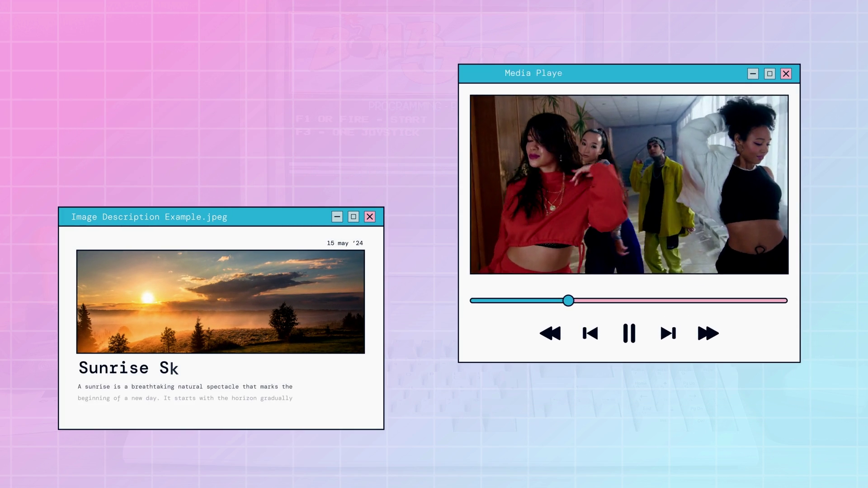Minimize the Image Description Example.jpeg window
868x488 pixels.
[x=337, y=217]
